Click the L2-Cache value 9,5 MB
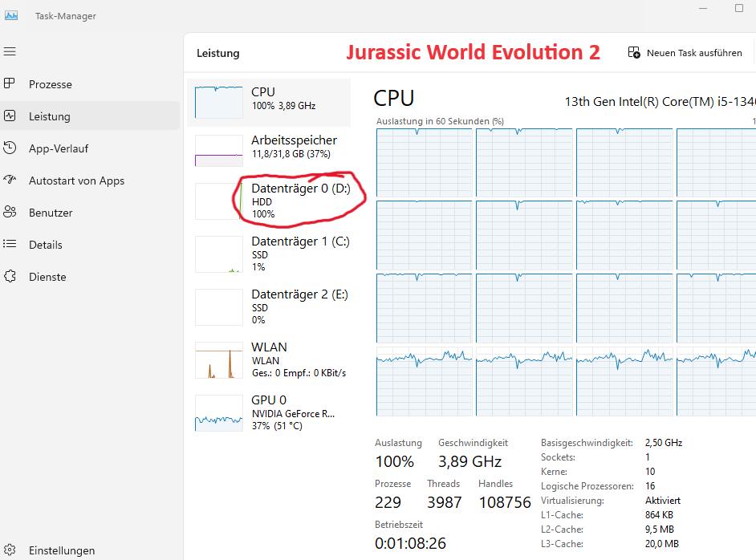 pos(660,530)
